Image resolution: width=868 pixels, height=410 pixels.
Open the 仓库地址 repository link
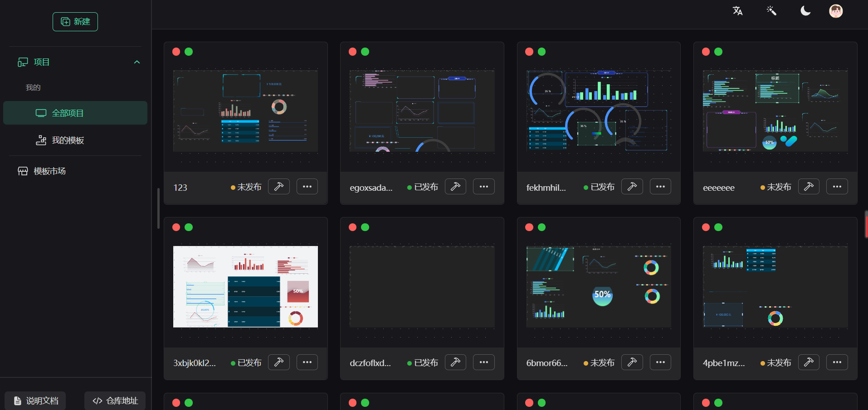point(115,400)
